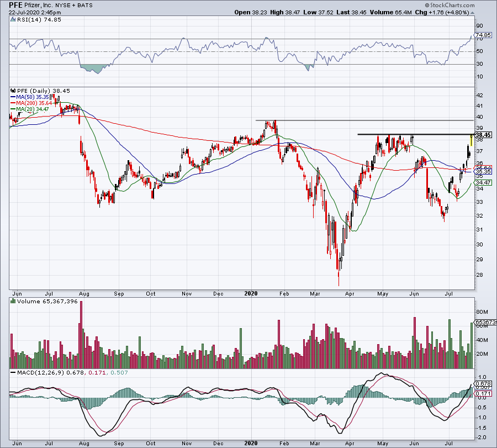497x448 pixels.
Task: Click the Pfizer, Inc. company name
Action: (x=38, y=6)
